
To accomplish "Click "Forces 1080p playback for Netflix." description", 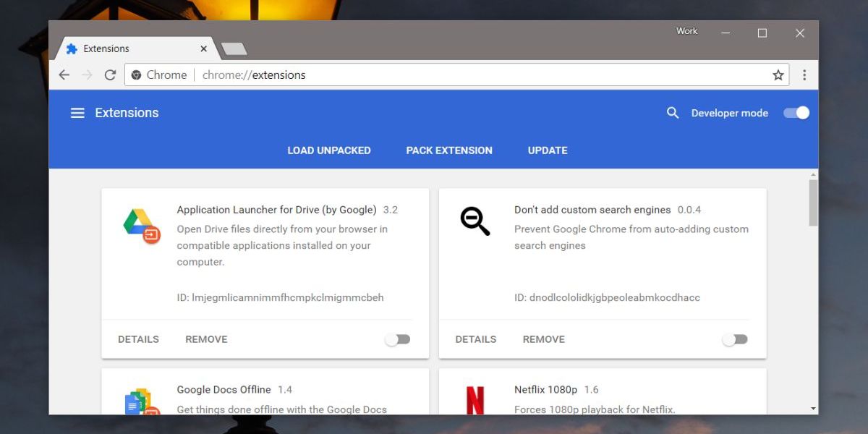I will (x=595, y=409).
